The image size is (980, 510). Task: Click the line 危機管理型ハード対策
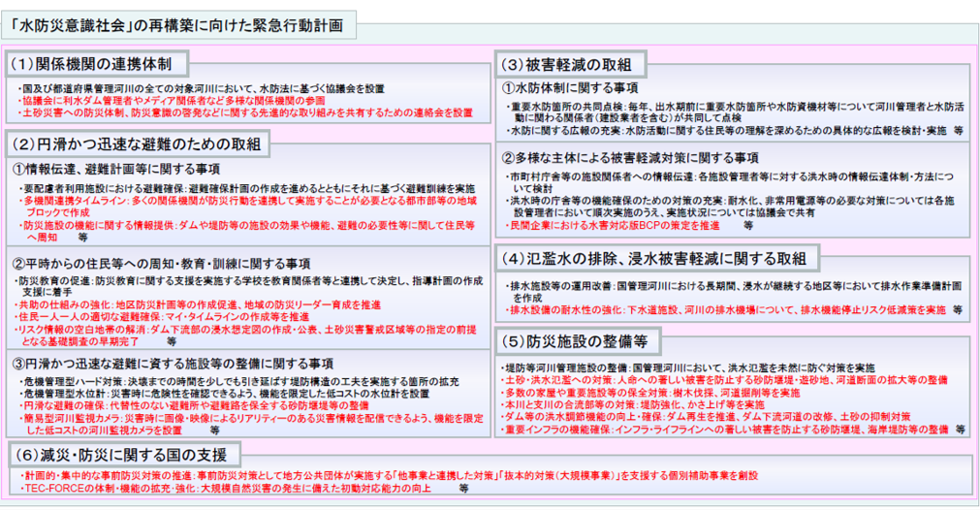[238, 382]
